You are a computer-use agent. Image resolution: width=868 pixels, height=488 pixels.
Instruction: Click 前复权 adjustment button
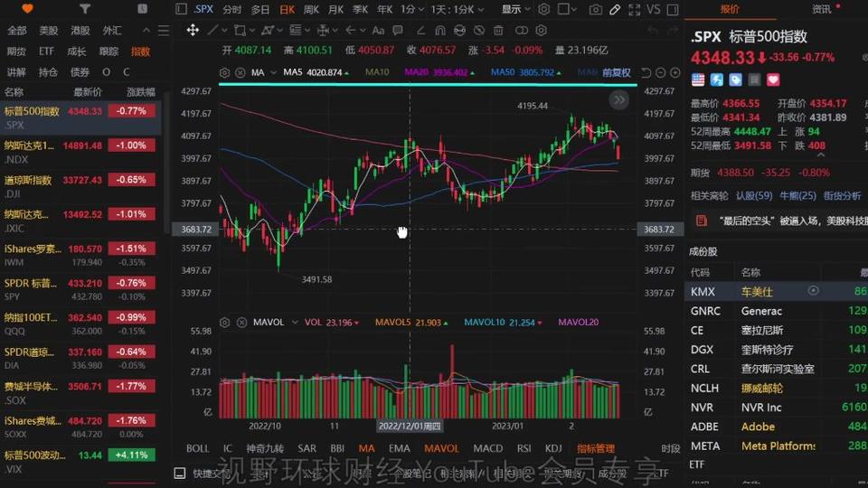coord(616,72)
